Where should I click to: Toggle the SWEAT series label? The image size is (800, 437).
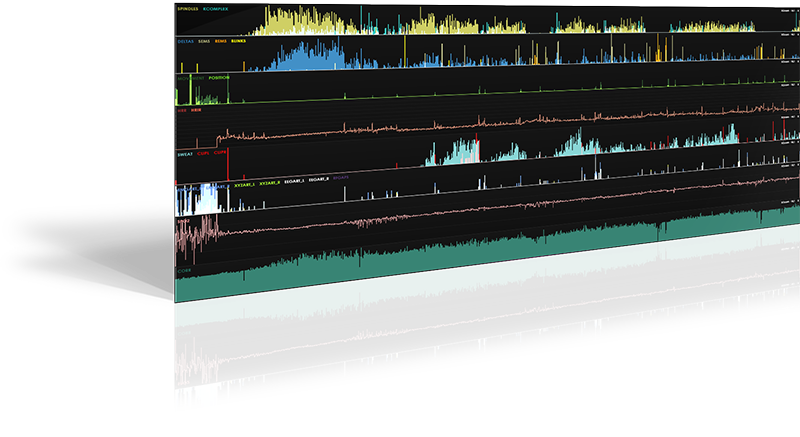tap(185, 155)
